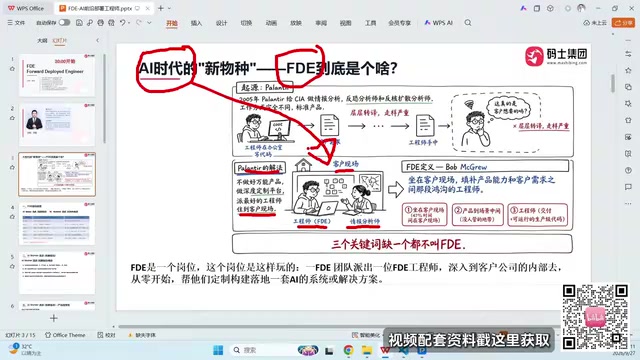This screenshot has width=640, height=360.
Task: Select the 审阅 ribbon tab
Action: click(x=321, y=23)
